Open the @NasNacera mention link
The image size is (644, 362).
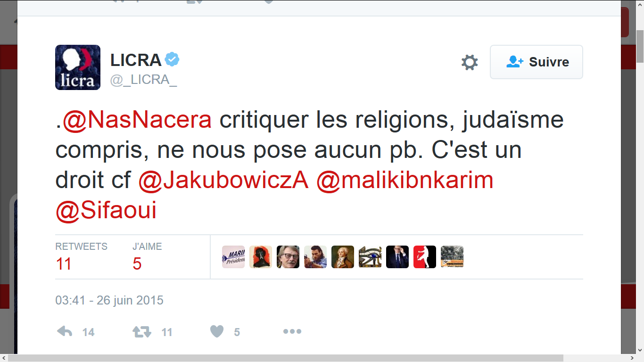137,120
